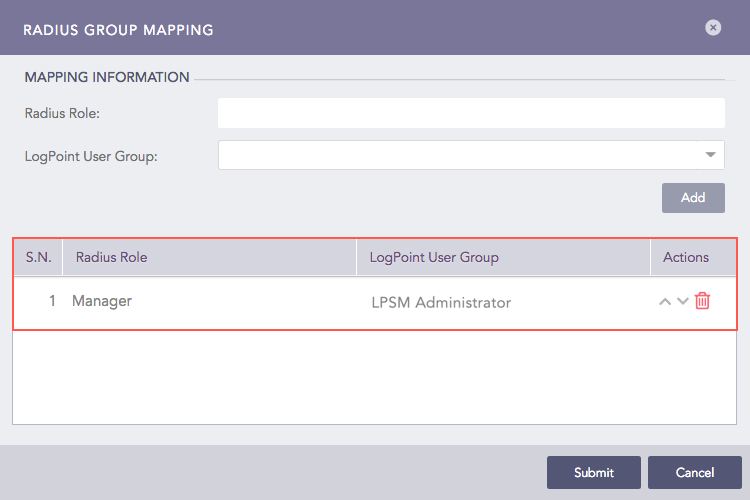The height and width of the screenshot is (500, 750).
Task: Click the Radius Role field label
Action: tap(62, 113)
